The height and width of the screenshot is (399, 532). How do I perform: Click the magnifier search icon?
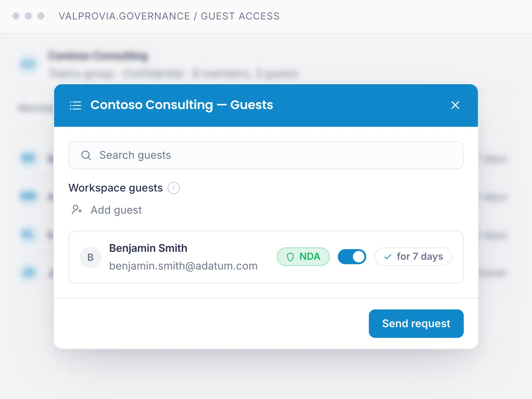(86, 155)
